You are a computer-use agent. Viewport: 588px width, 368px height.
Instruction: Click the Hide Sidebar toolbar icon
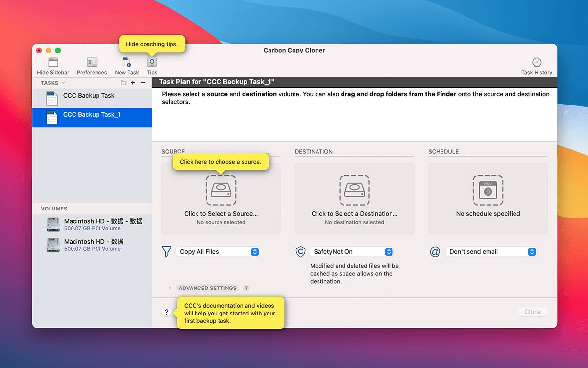[53, 62]
